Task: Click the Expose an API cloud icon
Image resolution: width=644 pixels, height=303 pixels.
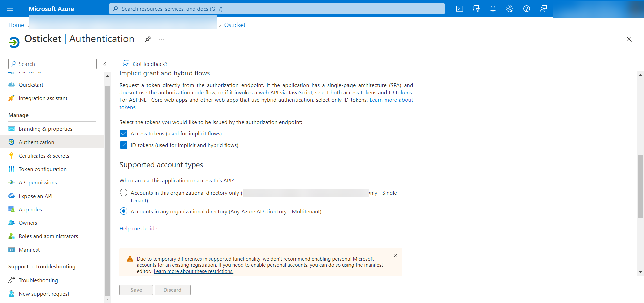Action: [x=12, y=196]
